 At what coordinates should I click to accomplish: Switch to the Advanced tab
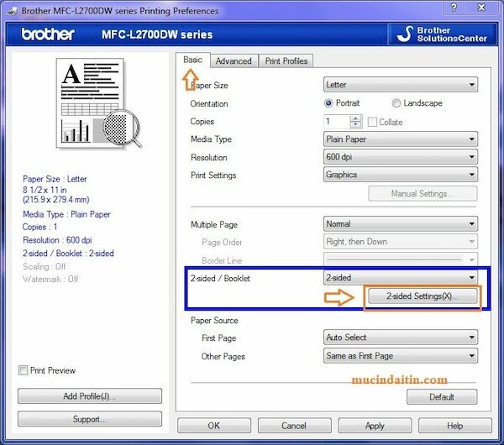click(x=234, y=61)
